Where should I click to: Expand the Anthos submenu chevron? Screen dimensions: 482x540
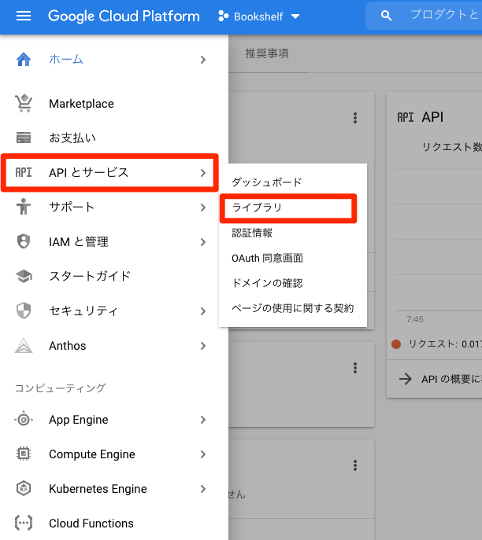click(203, 346)
